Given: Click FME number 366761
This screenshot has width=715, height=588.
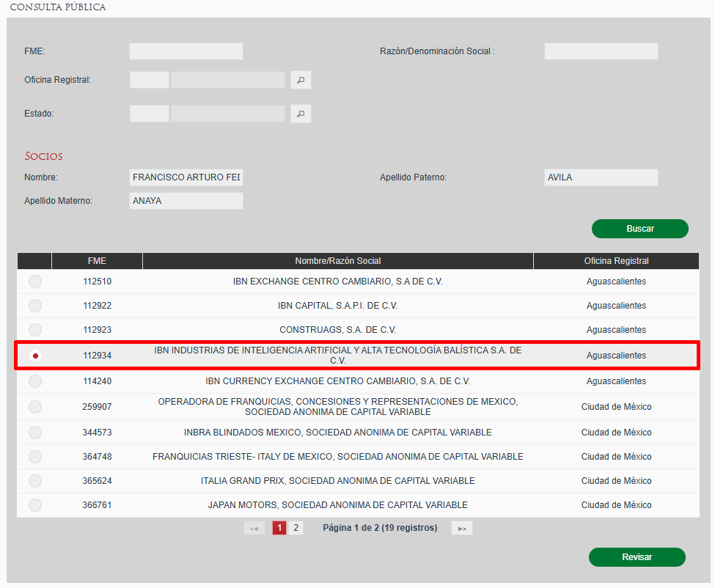Looking at the screenshot, I should (97, 505).
